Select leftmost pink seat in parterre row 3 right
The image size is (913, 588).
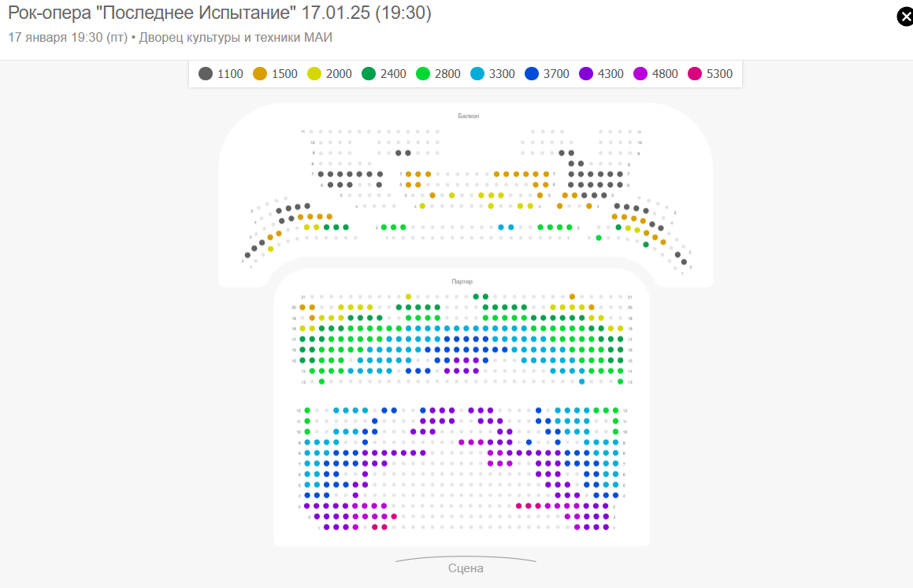519,506
